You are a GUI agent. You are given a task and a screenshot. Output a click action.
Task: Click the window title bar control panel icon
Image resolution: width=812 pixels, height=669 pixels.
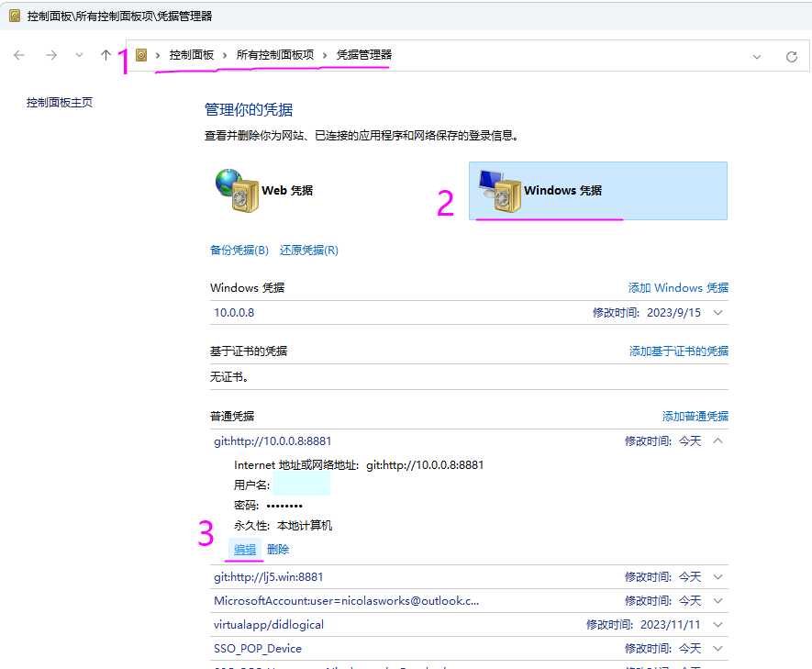(x=15, y=16)
